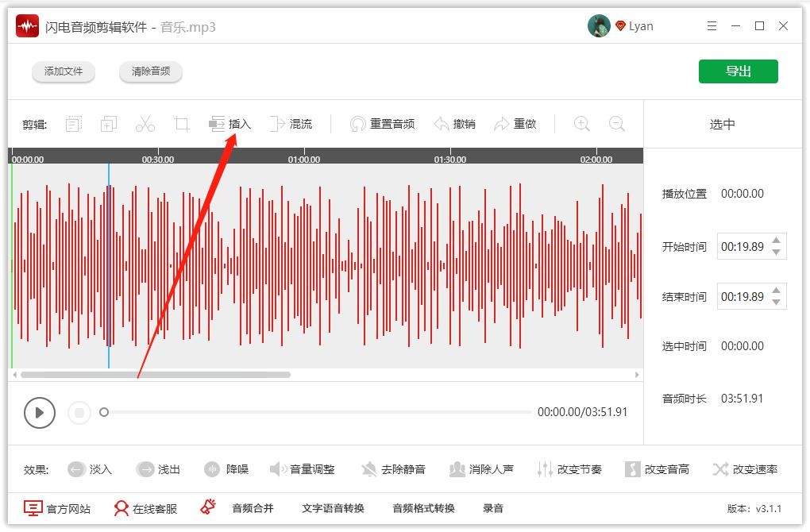The image size is (810, 532).
Task: Apply the 降噪 noise reduction effect
Action: click(x=226, y=469)
